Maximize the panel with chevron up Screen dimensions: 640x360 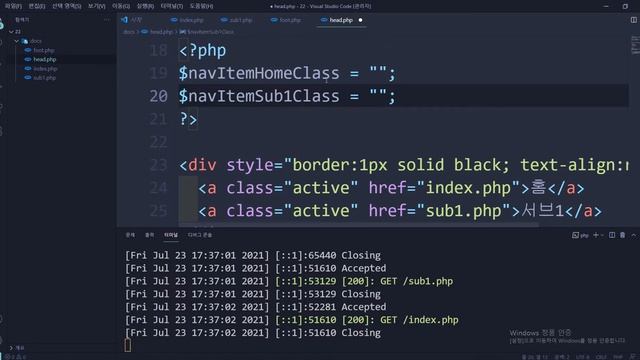click(633, 235)
